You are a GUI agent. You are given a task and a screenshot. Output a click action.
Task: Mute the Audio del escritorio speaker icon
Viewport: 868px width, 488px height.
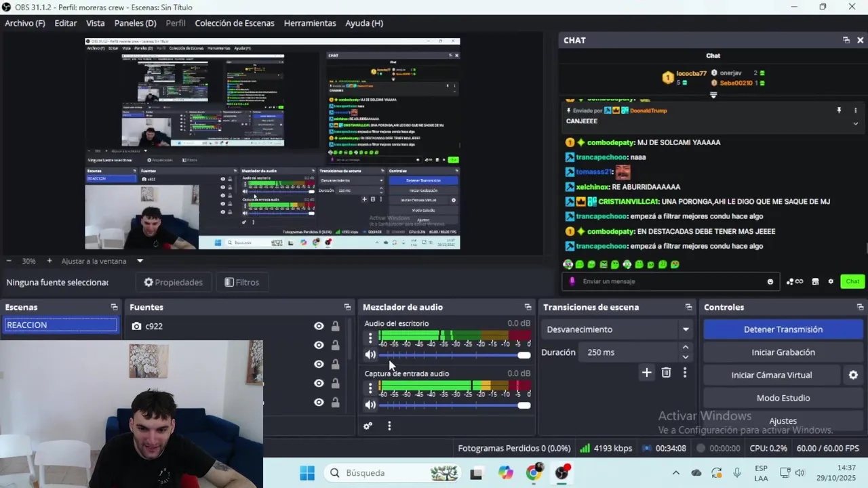click(370, 354)
